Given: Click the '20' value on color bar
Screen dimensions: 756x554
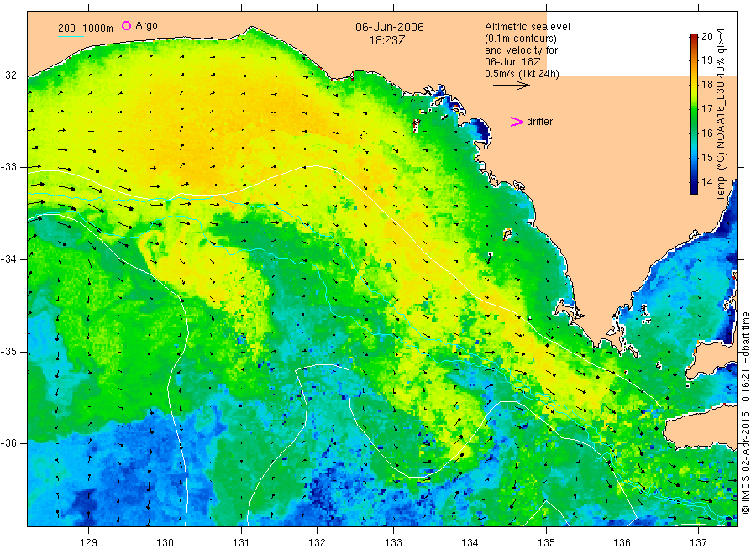Looking at the screenshot, I should tap(706, 37).
